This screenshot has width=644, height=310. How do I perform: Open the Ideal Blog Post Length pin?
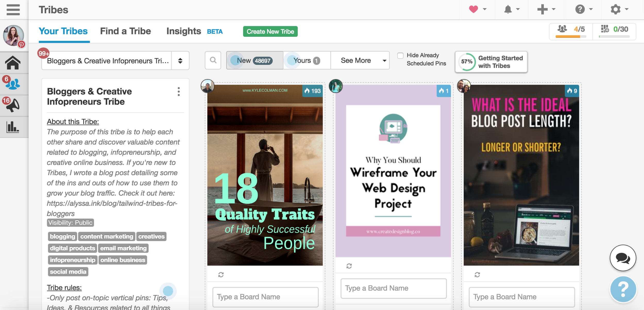point(521,175)
